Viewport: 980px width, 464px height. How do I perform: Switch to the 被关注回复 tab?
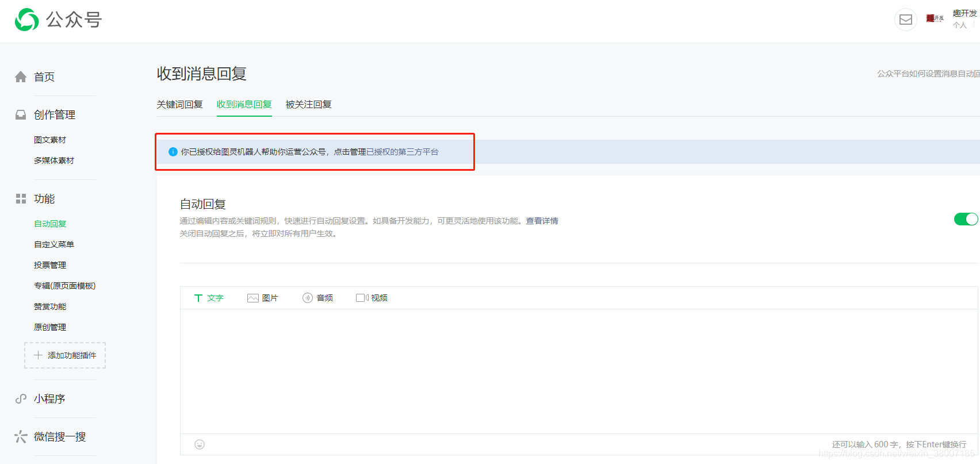pos(309,105)
